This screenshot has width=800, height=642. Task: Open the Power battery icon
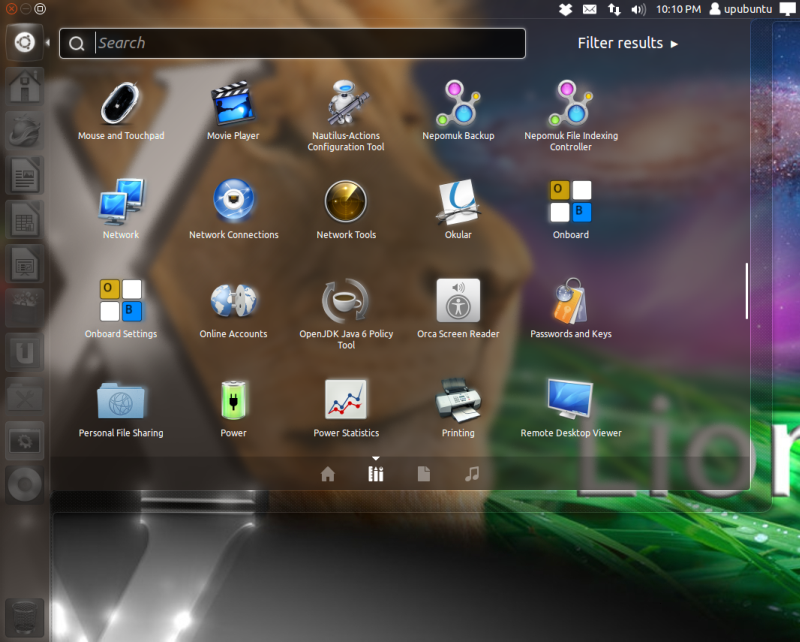[234, 408]
